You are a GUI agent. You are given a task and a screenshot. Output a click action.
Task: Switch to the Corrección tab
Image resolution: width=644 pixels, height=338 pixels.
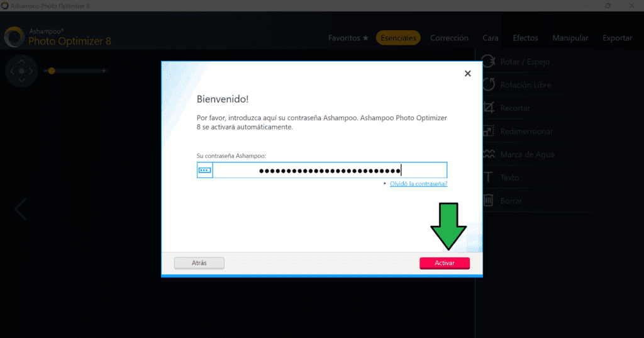pos(449,38)
